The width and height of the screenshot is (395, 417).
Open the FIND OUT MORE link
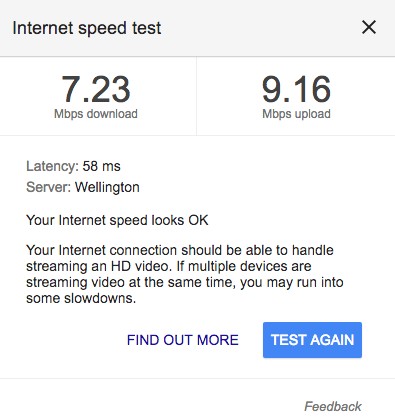[183, 340]
